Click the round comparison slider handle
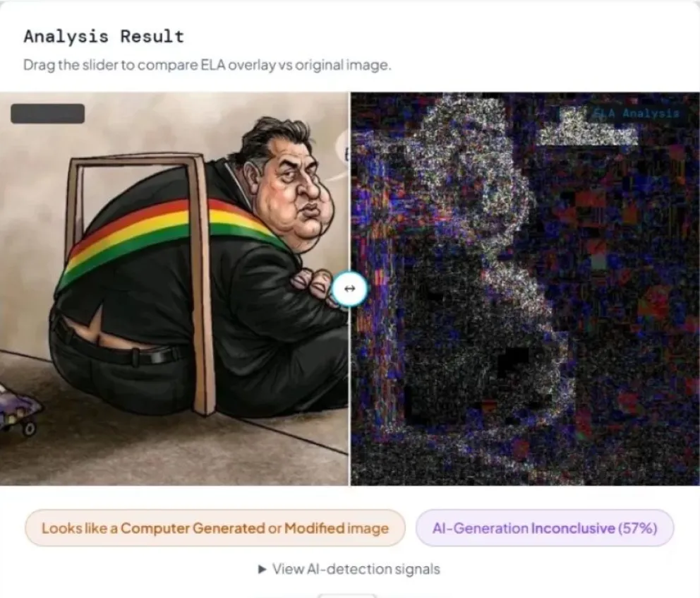 point(349,289)
